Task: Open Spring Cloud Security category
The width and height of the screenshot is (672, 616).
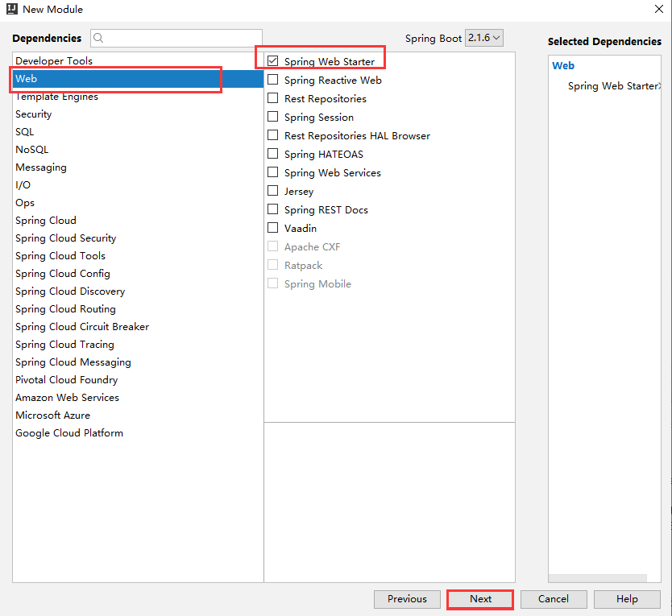Action: [x=138, y=238]
